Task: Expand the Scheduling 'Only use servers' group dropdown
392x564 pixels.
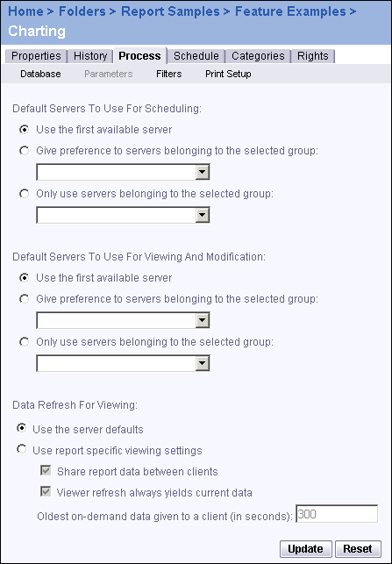Action: click(x=123, y=215)
